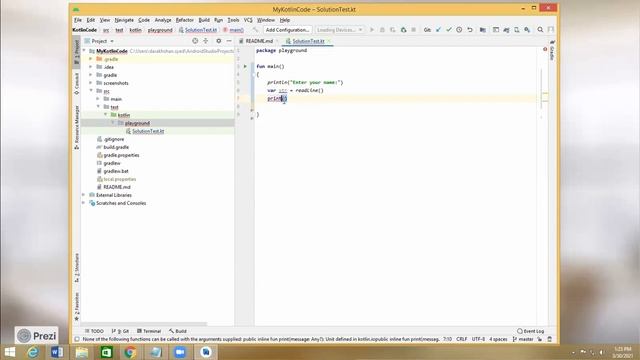Click the UTF-8 encoding status entry
The height and width of the screenshot is (360, 640).
coord(478,339)
